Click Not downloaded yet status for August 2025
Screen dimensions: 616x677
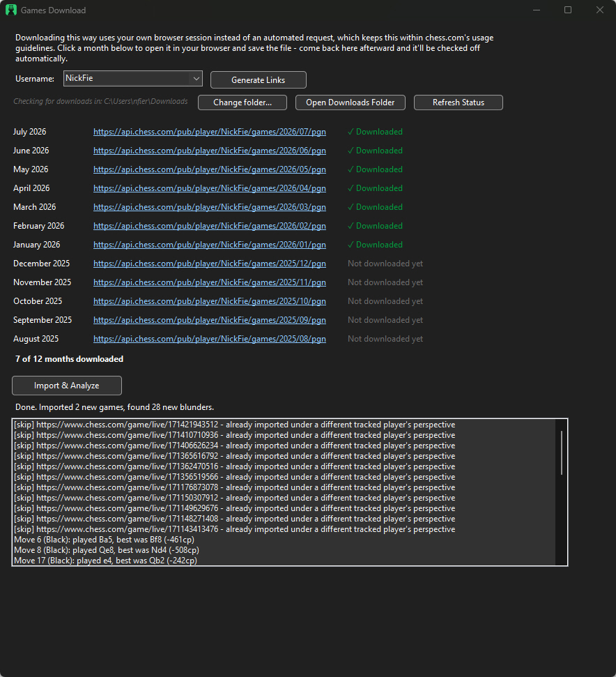point(385,339)
